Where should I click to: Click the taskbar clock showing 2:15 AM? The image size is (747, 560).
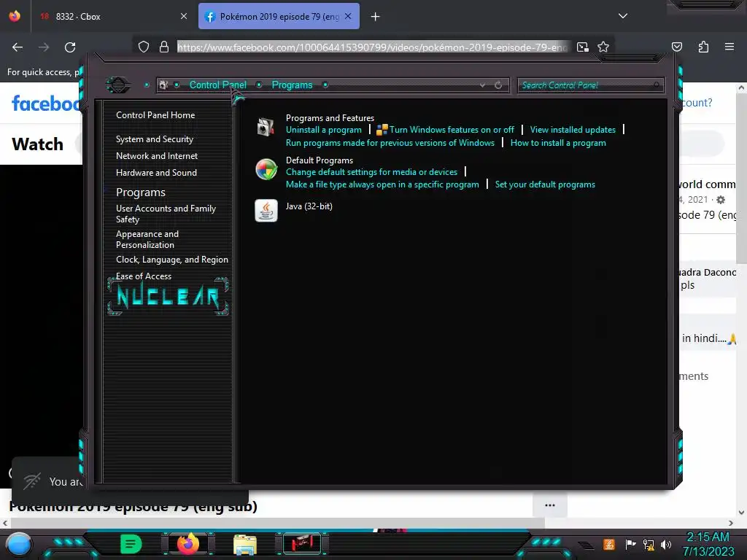click(x=708, y=537)
